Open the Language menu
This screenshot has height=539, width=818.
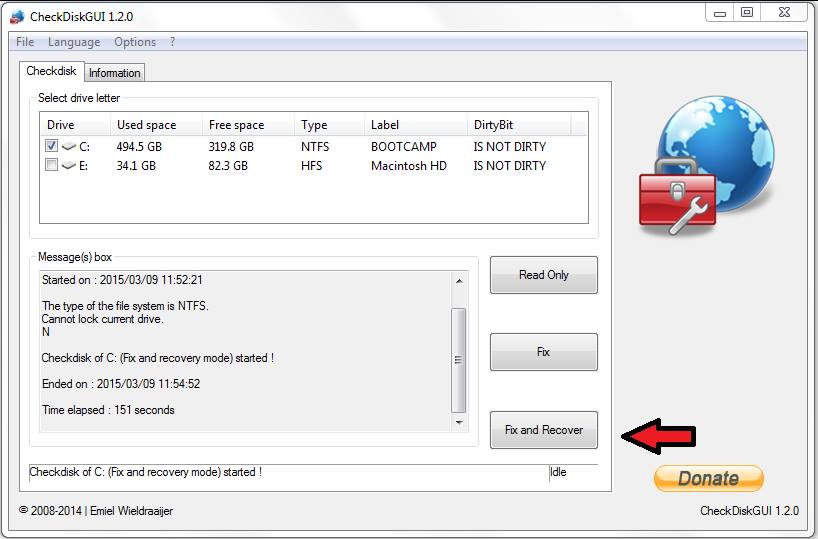(x=74, y=42)
